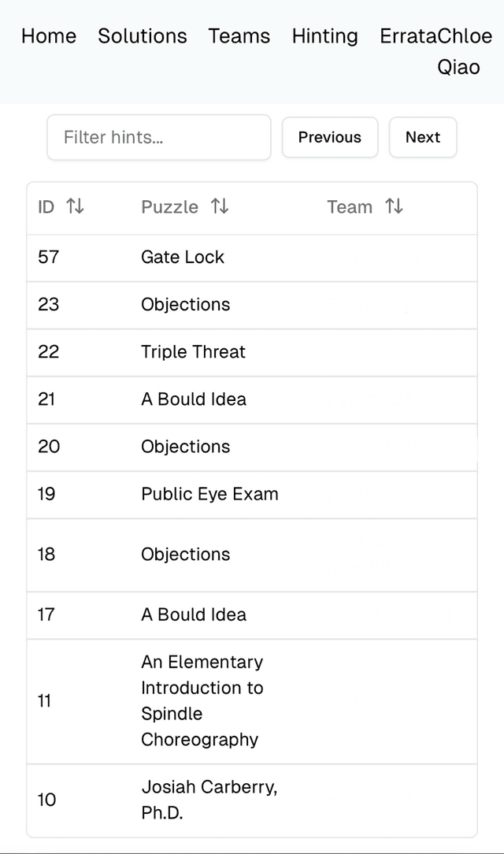Open the Hinting section

pos(324,36)
